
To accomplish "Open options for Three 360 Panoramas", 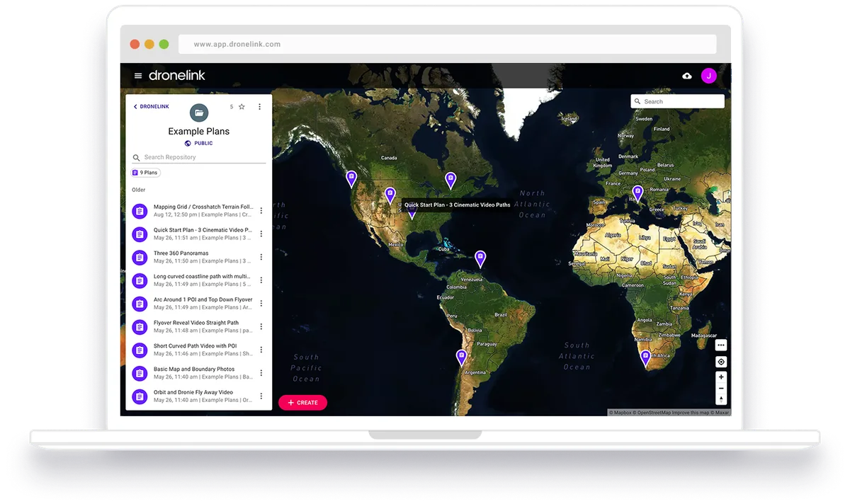I will (x=261, y=257).
